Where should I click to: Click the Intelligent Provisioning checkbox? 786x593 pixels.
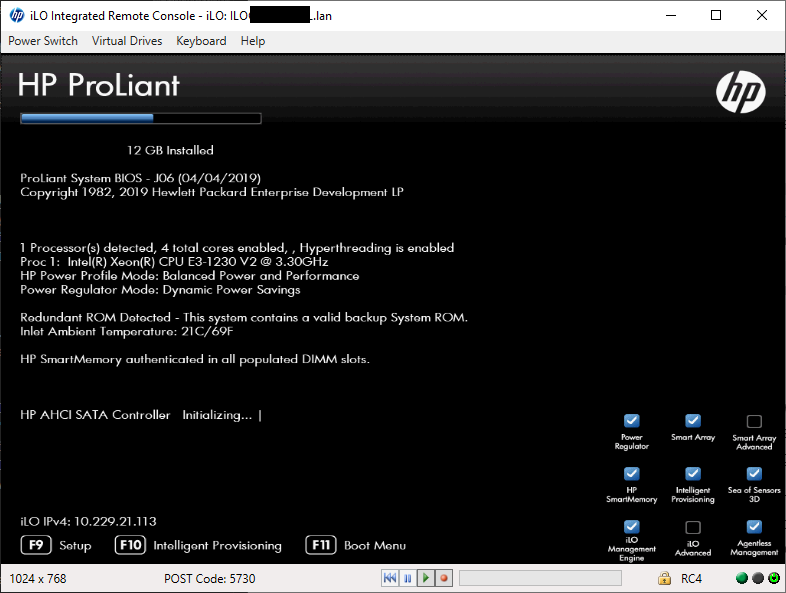693,473
